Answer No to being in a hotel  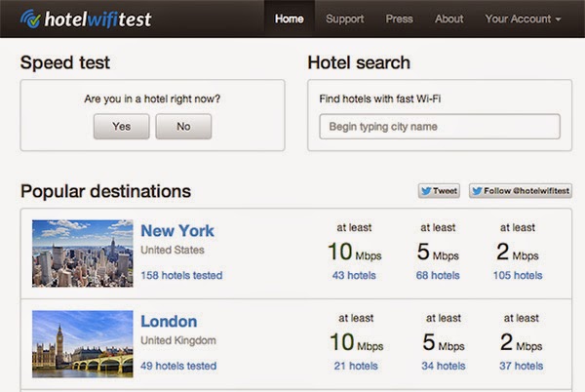coord(183,127)
